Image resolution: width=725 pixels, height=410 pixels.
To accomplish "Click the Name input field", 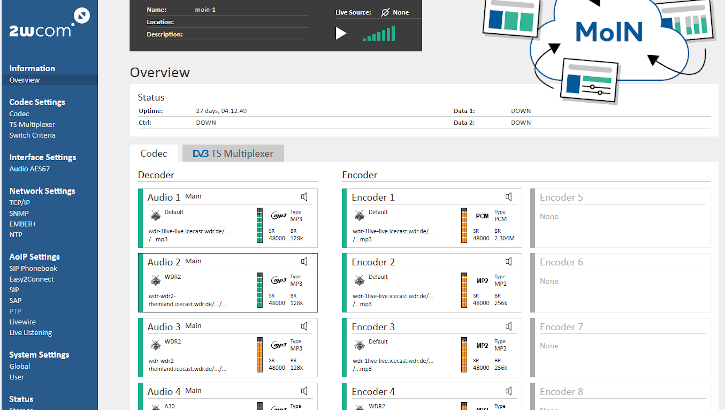I will click(x=251, y=10).
